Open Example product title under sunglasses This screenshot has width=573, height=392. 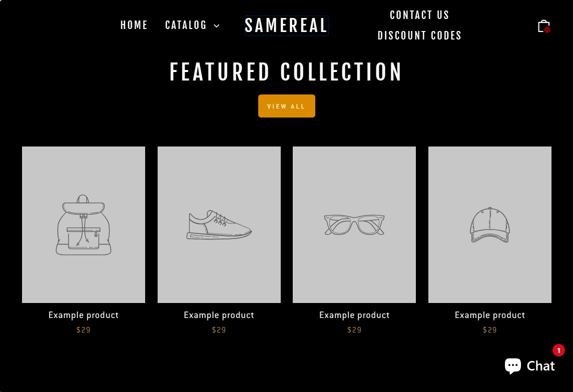click(354, 315)
